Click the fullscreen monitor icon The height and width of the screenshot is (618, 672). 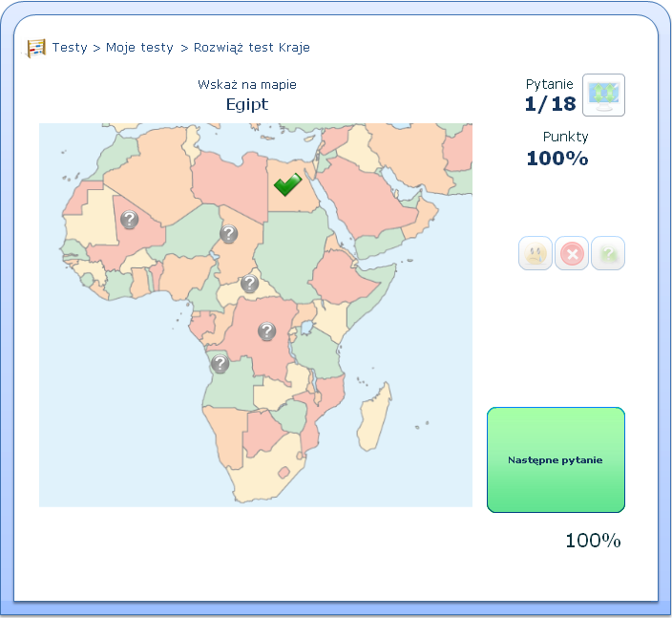603,95
